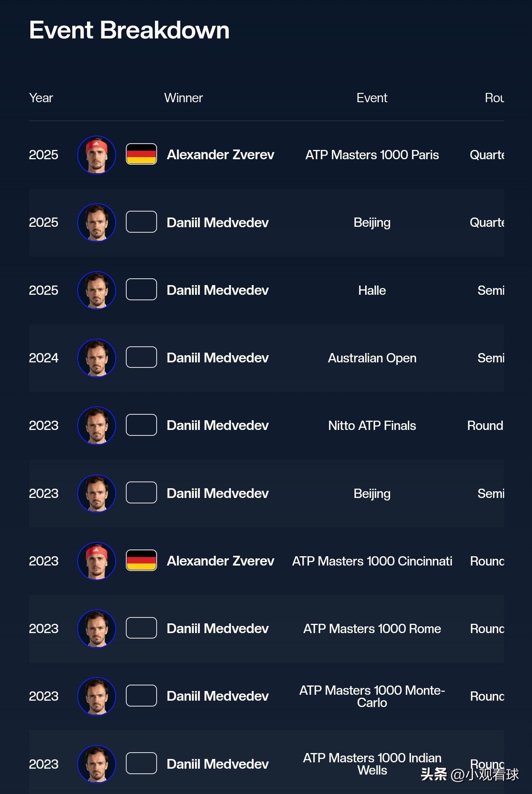Click the Year column header
The image size is (532, 794).
(x=41, y=98)
